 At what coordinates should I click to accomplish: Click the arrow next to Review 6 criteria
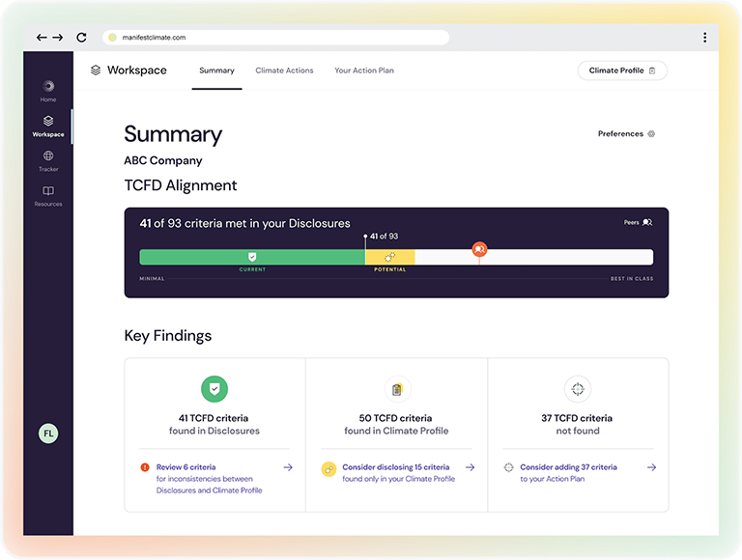[288, 467]
